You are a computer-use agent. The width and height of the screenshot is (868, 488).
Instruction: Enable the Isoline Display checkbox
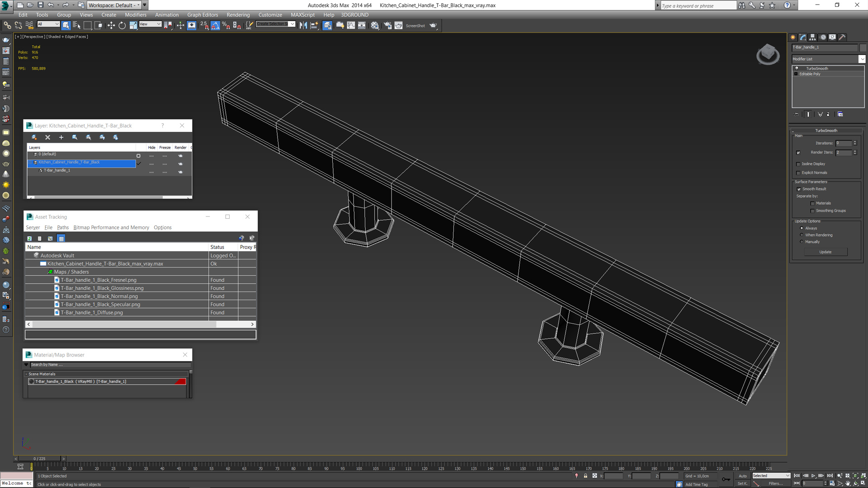[798, 164]
